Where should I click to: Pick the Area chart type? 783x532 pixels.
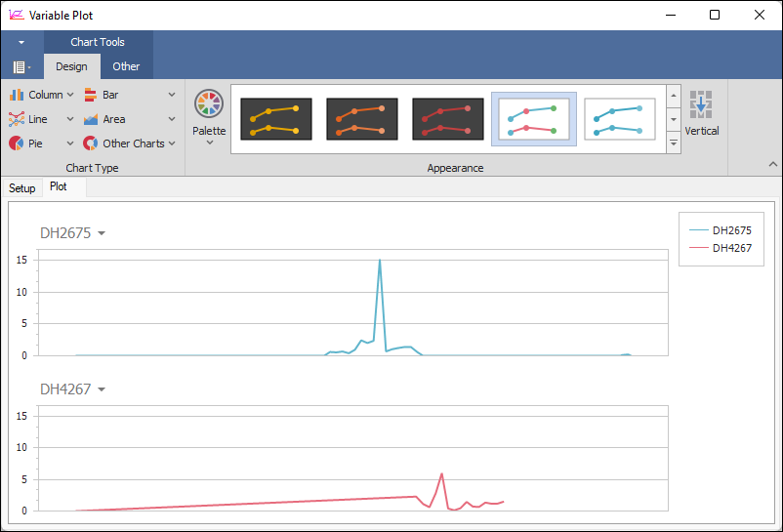(105, 119)
